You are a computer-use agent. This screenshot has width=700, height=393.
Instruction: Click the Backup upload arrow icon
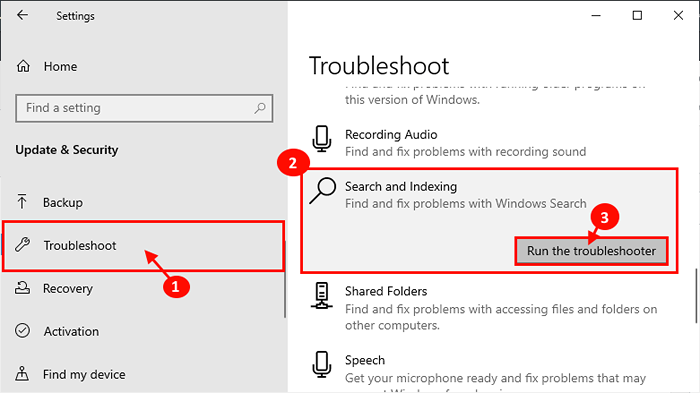22,202
